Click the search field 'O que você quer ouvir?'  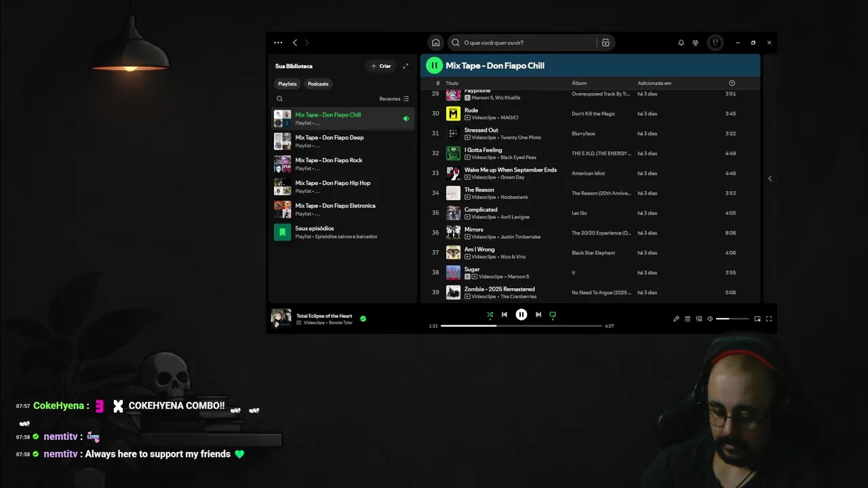point(522,43)
